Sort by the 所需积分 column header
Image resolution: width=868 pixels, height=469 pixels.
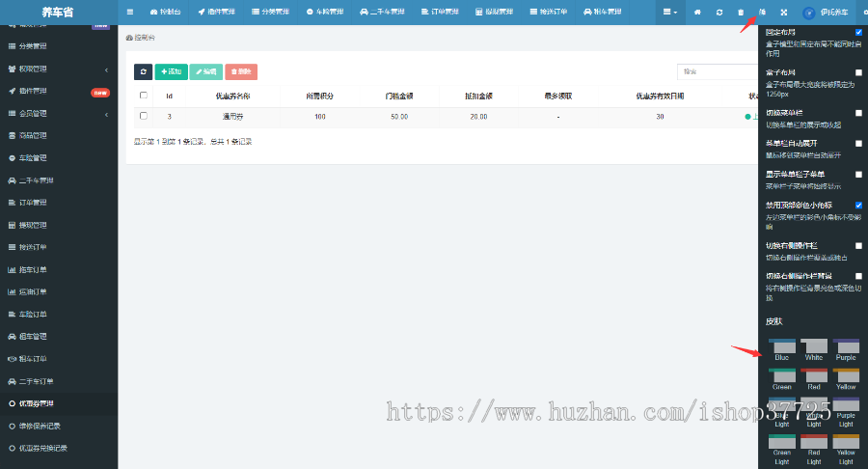click(320, 97)
